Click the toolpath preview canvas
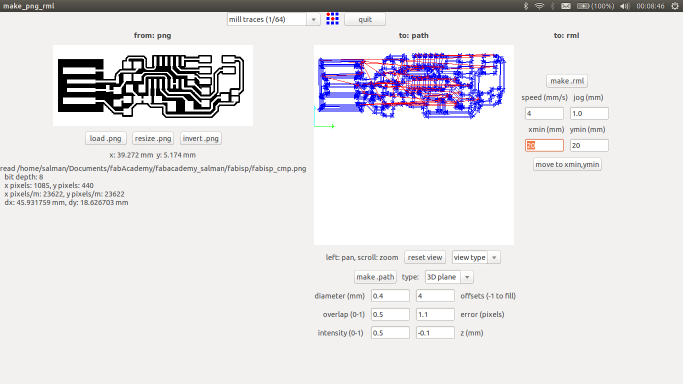Screen dimensions: 683x384 [414, 145]
